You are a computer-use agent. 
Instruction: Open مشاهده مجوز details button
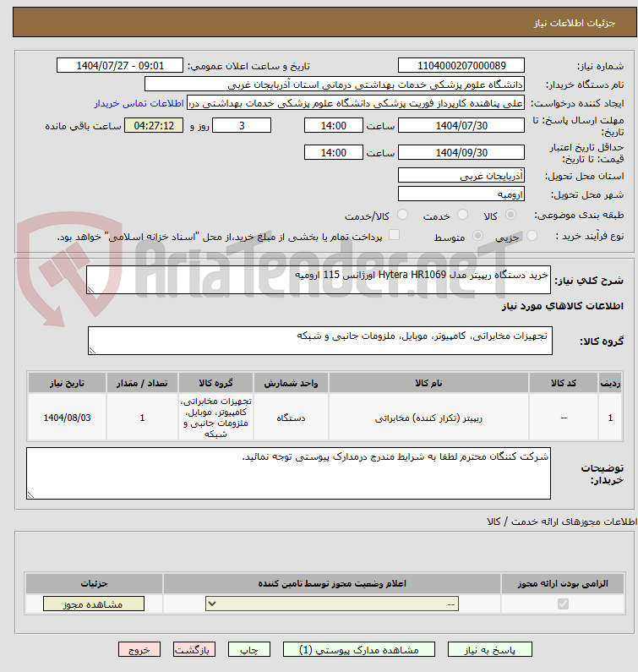[x=94, y=604]
